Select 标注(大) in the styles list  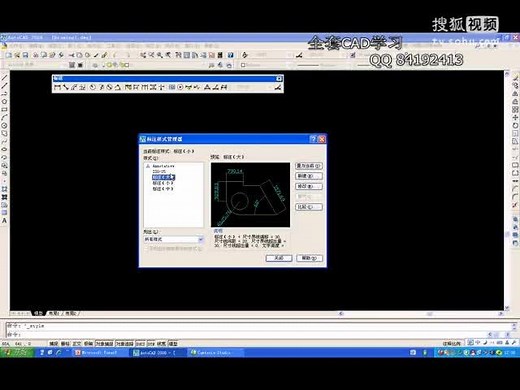click(x=163, y=177)
